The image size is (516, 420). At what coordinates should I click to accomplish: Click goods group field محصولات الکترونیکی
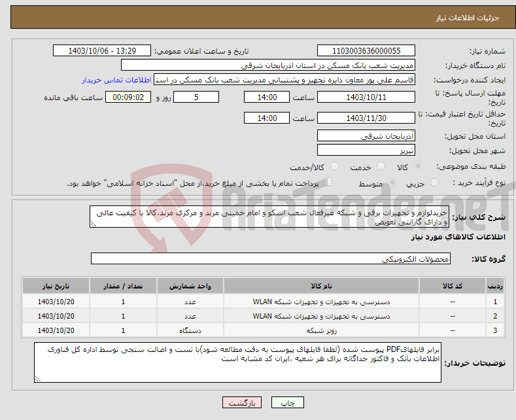[x=271, y=258]
